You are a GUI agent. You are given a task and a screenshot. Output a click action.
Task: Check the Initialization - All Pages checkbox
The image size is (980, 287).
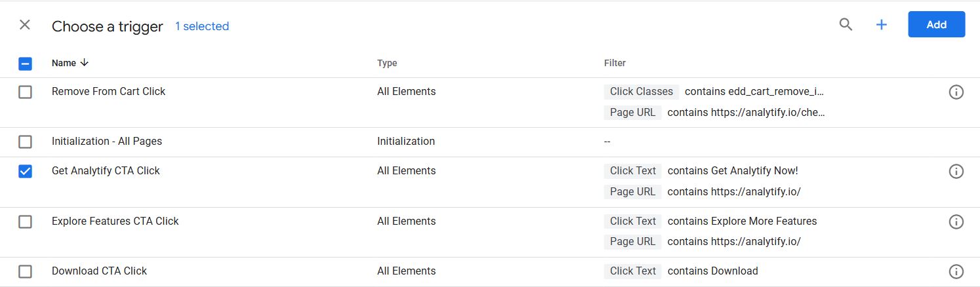tap(25, 142)
